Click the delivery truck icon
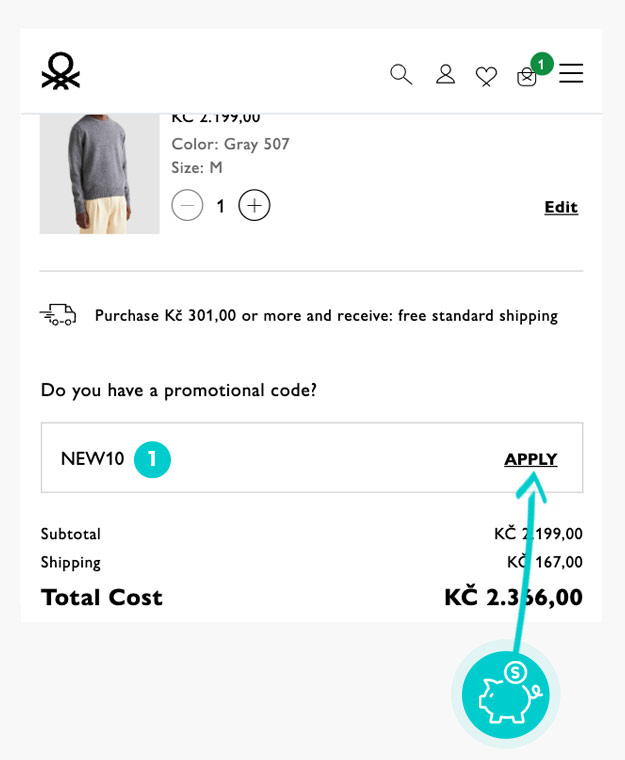Viewport: 625px width, 760px height. (x=58, y=315)
